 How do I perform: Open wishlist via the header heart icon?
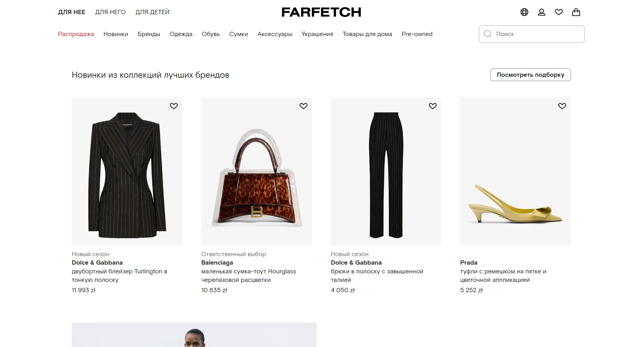tap(559, 12)
